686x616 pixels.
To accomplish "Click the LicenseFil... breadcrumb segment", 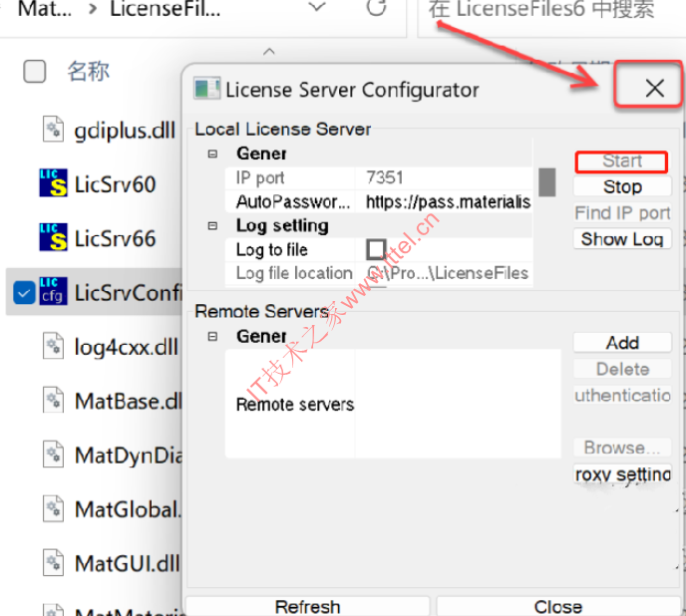I will coord(166,9).
